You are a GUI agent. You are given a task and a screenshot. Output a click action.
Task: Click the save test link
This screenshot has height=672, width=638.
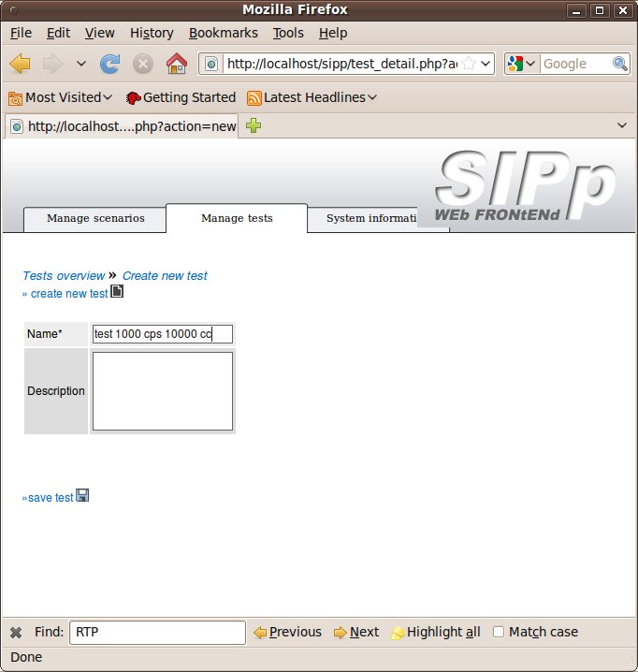point(51,498)
